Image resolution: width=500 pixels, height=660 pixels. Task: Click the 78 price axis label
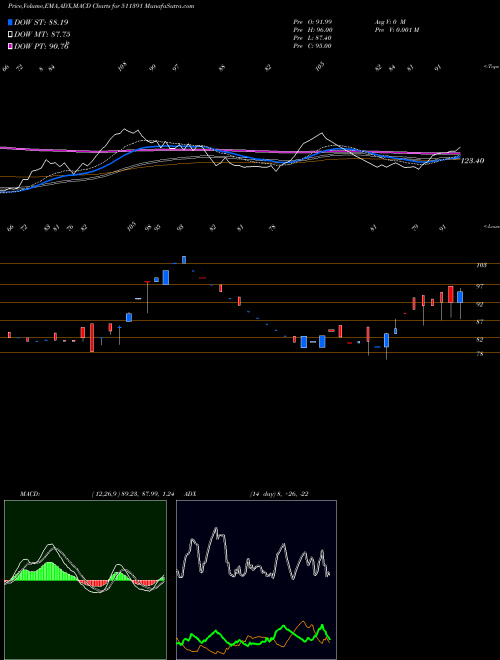click(x=480, y=354)
